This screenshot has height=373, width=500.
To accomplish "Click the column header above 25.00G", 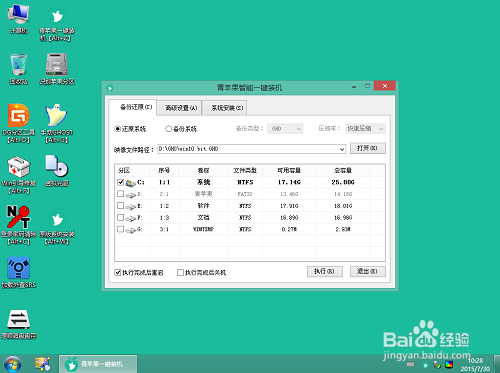I will tap(343, 170).
